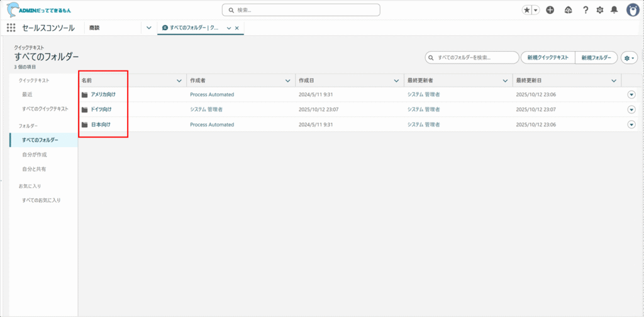
Task: Open the setup gear icon in header
Action: coord(600,10)
